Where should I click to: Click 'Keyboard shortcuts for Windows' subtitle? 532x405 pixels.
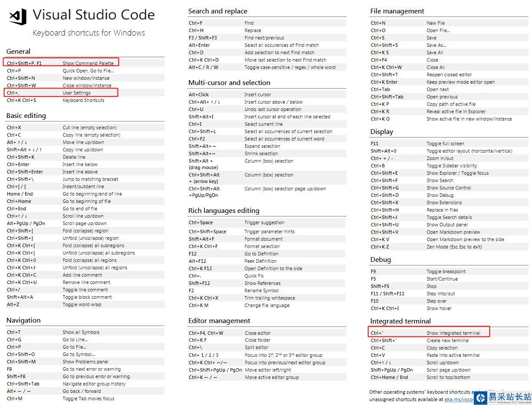[89, 33]
